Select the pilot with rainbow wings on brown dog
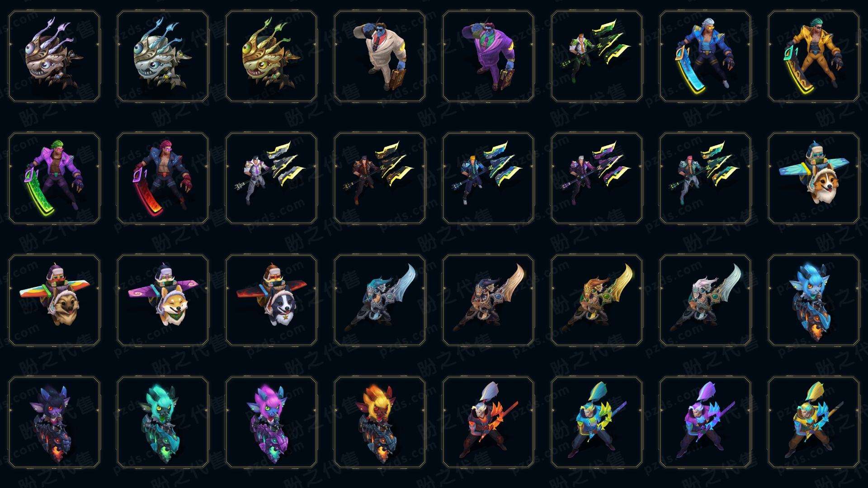This screenshot has width=868, height=488. coord(54,300)
